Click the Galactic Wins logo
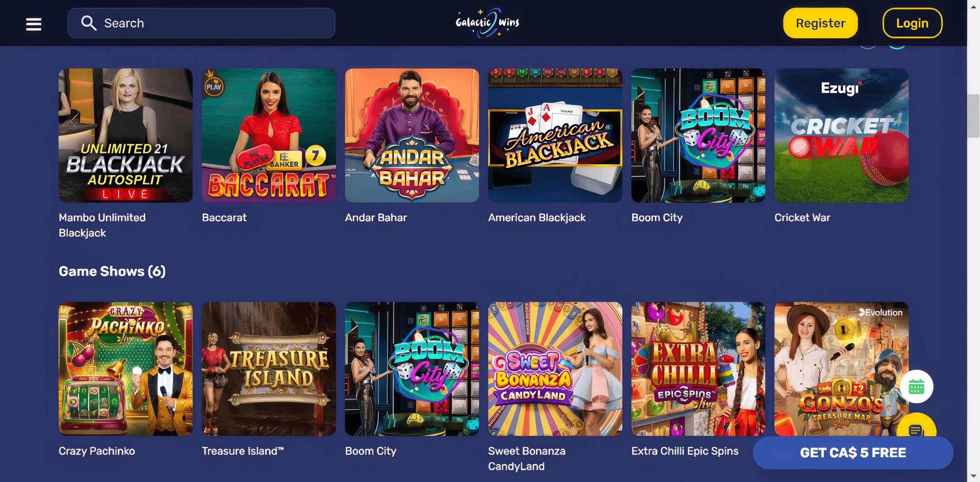This screenshot has width=980, height=482. tap(487, 23)
